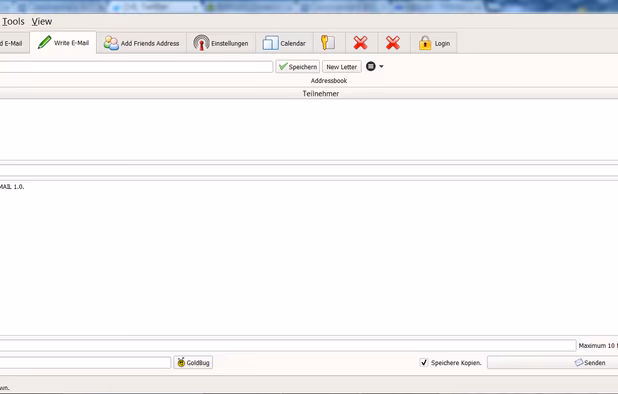Start a New Letter
This screenshot has height=394, width=618.
coord(342,67)
